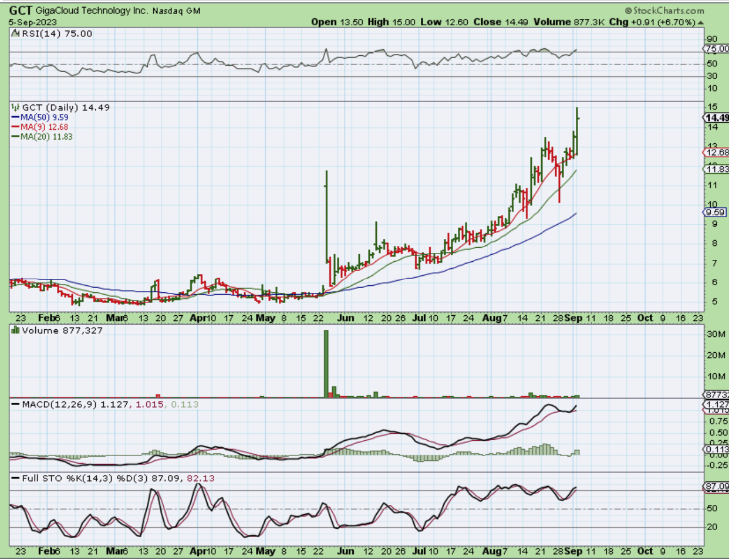Click the 0.50 level on MACD axis

[718, 433]
